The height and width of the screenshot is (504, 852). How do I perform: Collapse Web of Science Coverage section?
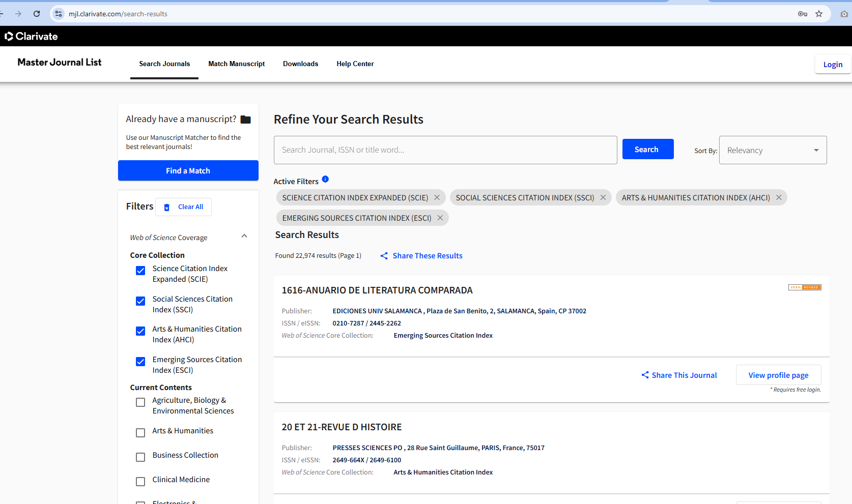tap(244, 236)
